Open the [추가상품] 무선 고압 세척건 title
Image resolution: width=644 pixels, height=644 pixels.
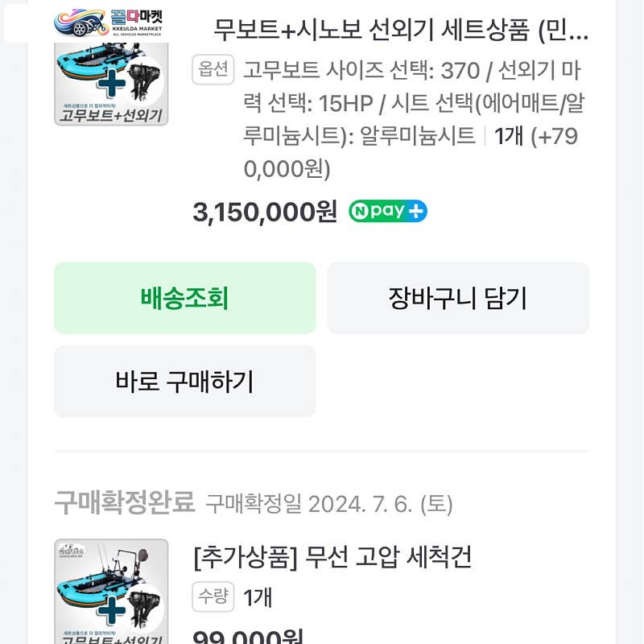click(332, 557)
